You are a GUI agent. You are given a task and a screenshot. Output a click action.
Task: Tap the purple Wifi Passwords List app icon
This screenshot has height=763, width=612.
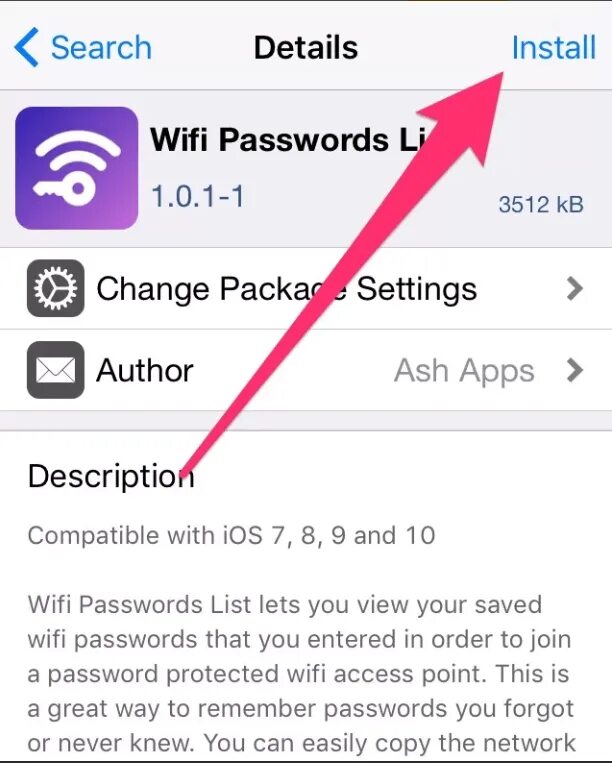pos(76,168)
